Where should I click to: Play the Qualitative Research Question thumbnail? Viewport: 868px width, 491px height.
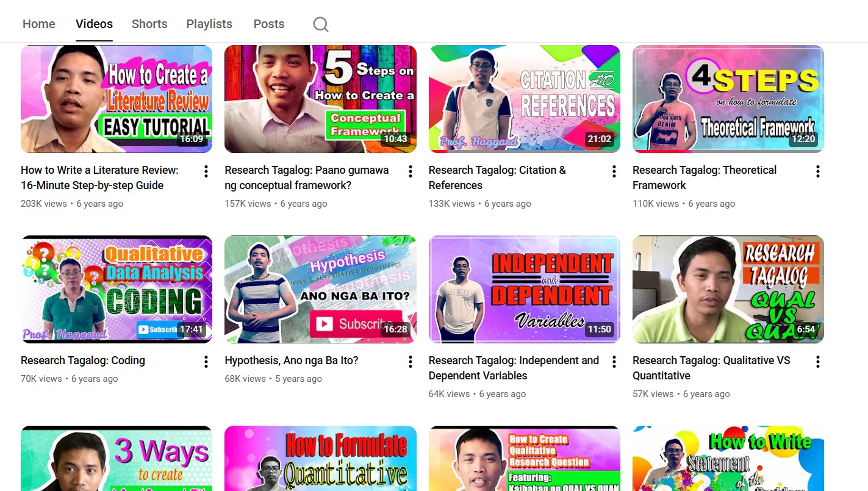coord(525,458)
